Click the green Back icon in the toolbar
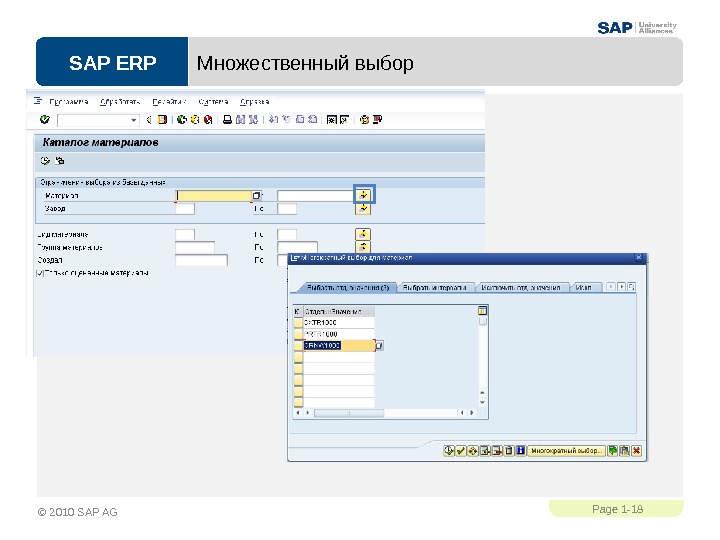 [182, 120]
